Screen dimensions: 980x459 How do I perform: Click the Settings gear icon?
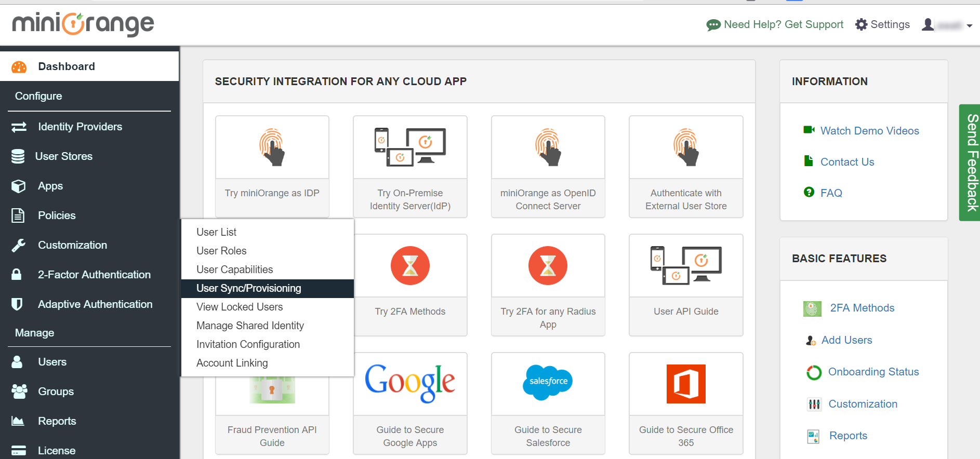(x=861, y=24)
